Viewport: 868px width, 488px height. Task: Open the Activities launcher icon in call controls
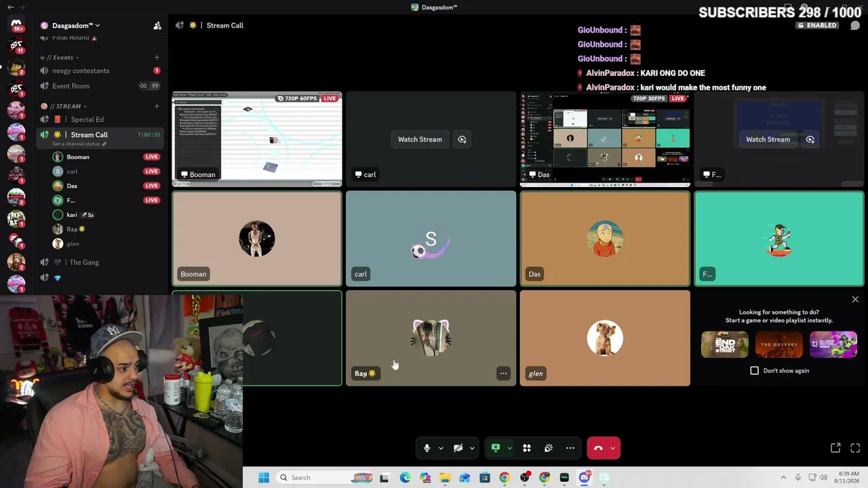526,448
